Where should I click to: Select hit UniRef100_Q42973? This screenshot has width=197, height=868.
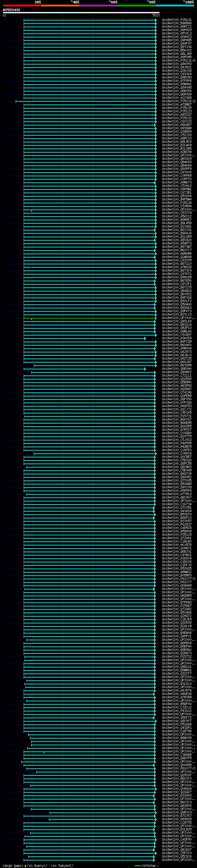177,352
